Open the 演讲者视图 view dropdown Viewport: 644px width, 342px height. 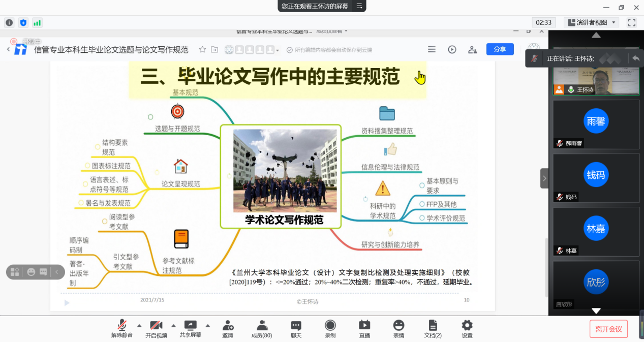click(x=592, y=22)
